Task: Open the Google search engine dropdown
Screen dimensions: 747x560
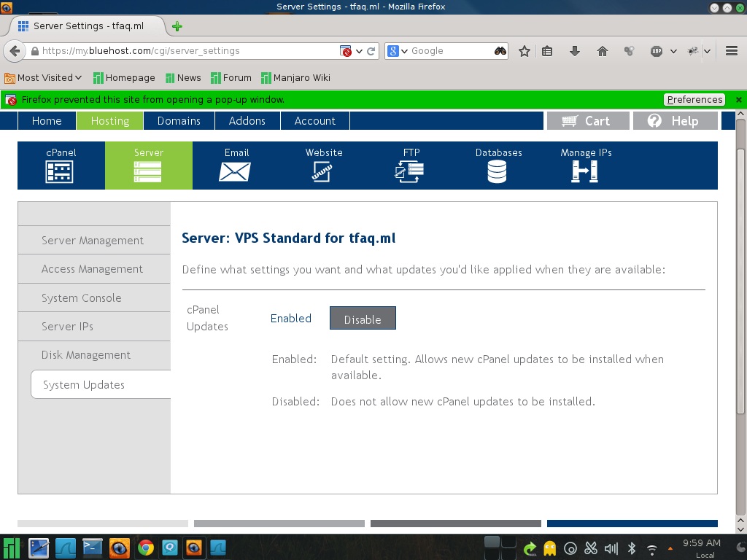Action: click(x=398, y=51)
